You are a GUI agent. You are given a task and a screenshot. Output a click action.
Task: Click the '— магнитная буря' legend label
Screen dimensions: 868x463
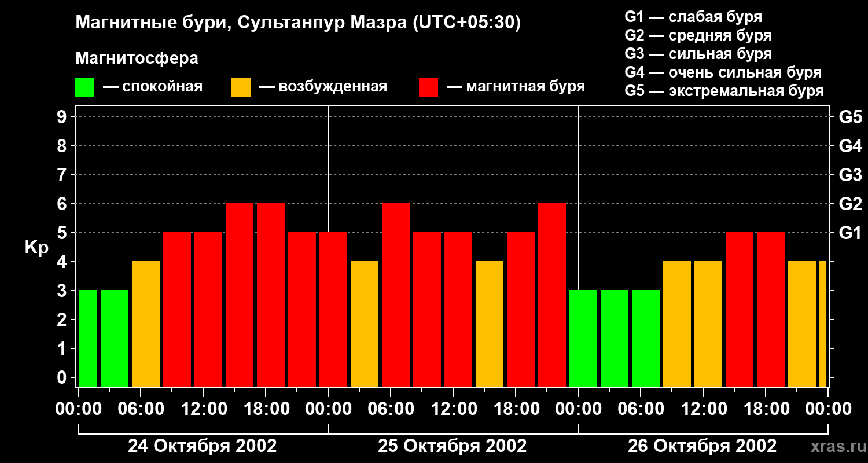point(516,87)
